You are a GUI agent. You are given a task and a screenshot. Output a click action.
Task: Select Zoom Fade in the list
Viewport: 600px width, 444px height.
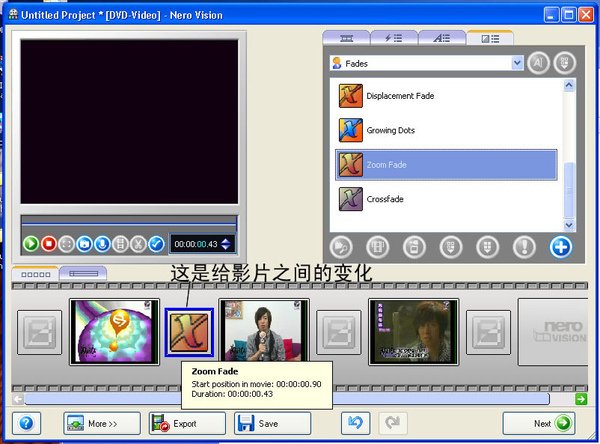coord(446,165)
